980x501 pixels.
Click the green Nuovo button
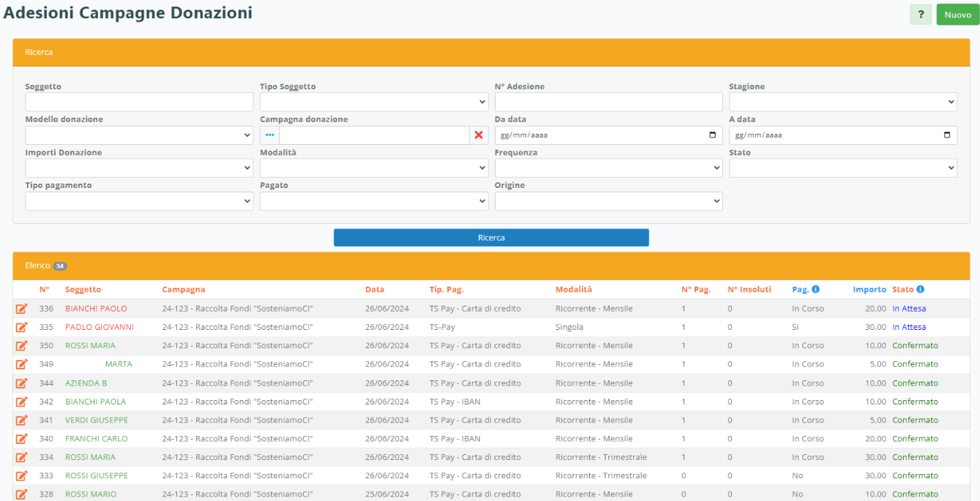pyautogui.click(x=957, y=15)
